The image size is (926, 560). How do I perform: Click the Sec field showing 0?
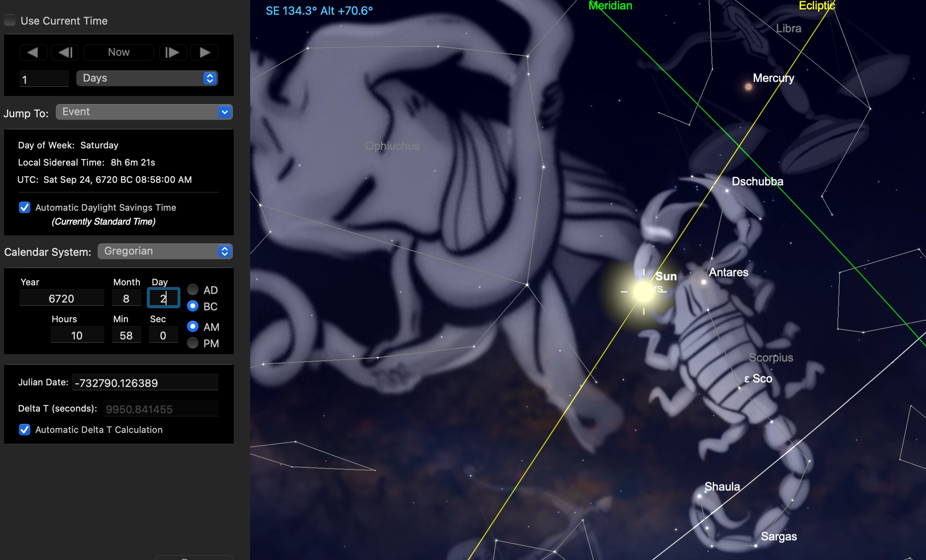[x=163, y=335]
